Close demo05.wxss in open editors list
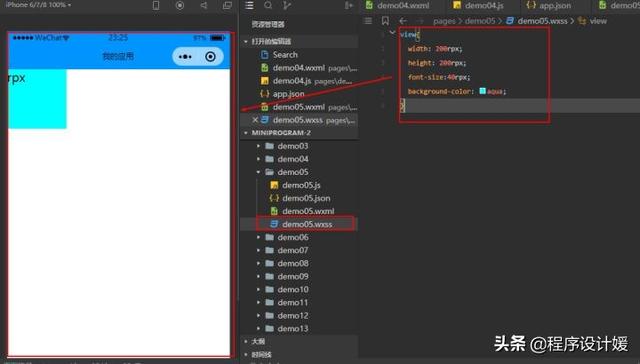The height and width of the screenshot is (364, 640). (255, 120)
